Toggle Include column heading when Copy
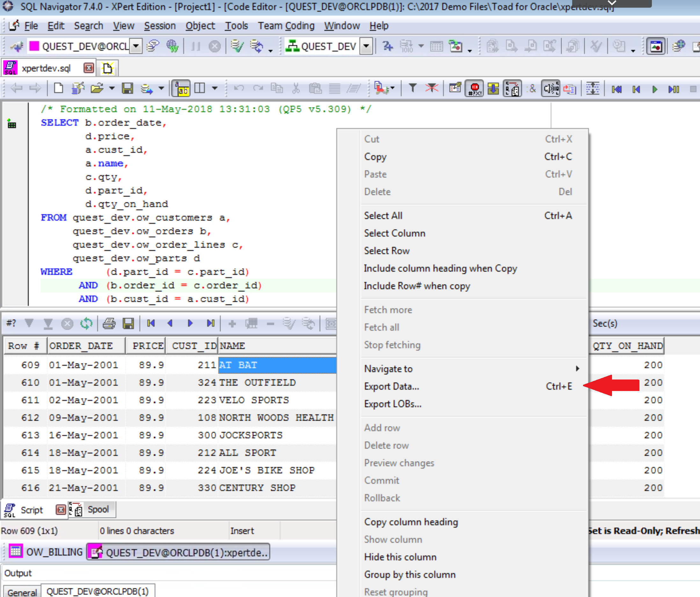Image resolution: width=700 pixels, height=597 pixels. point(440,268)
